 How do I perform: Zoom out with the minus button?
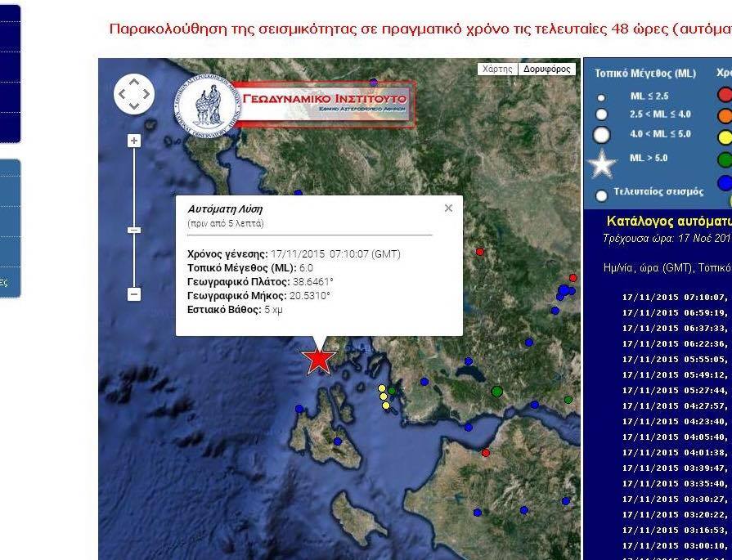(134, 294)
